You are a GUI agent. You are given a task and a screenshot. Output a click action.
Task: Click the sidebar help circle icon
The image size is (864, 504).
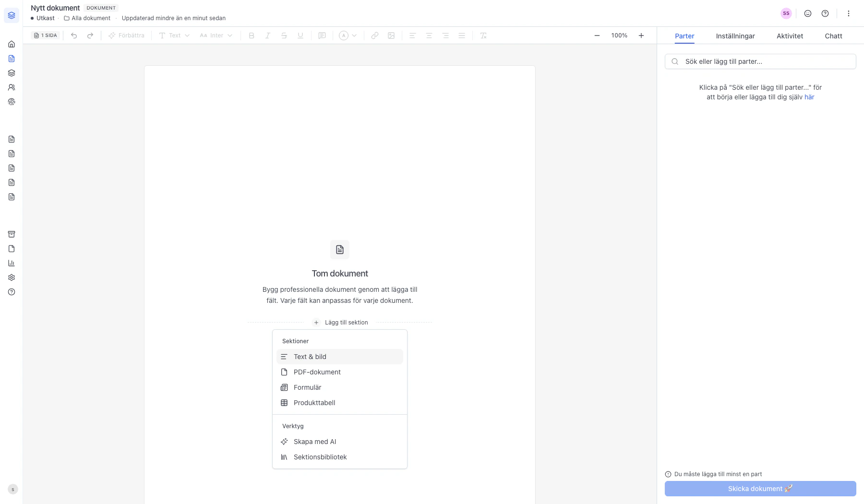click(x=12, y=292)
